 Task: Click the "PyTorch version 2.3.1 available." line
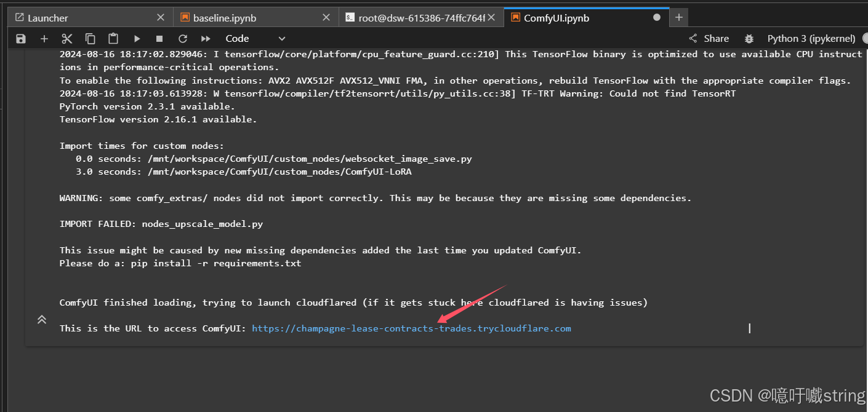point(147,106)
